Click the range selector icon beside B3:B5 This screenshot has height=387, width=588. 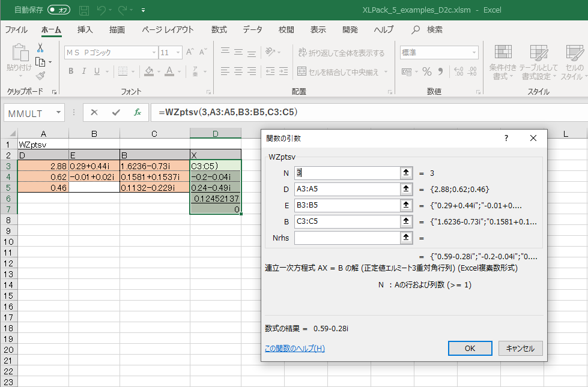click(407, 205)
